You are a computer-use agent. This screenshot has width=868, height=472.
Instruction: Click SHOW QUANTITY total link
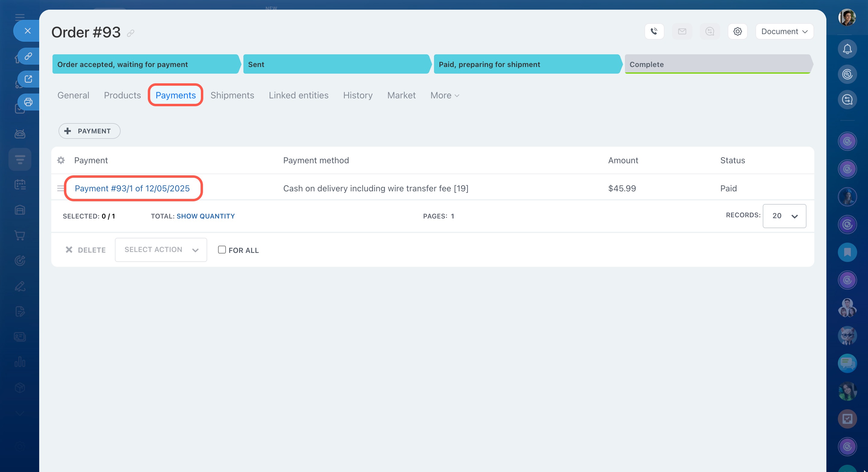[206, 216]
